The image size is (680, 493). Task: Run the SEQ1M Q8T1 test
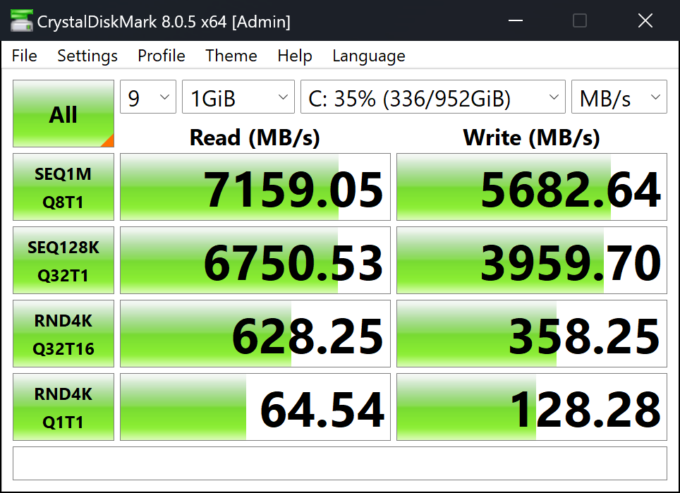click(x=63, y=187)
